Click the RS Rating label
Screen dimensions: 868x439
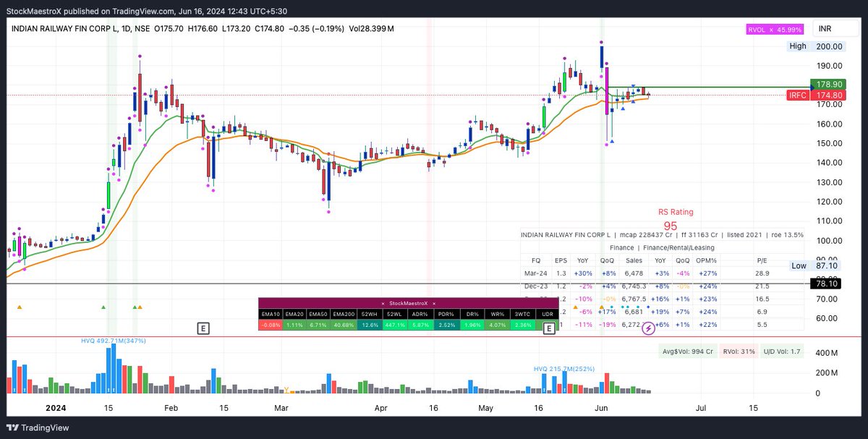pyautogui.click(x=676, y=212)
